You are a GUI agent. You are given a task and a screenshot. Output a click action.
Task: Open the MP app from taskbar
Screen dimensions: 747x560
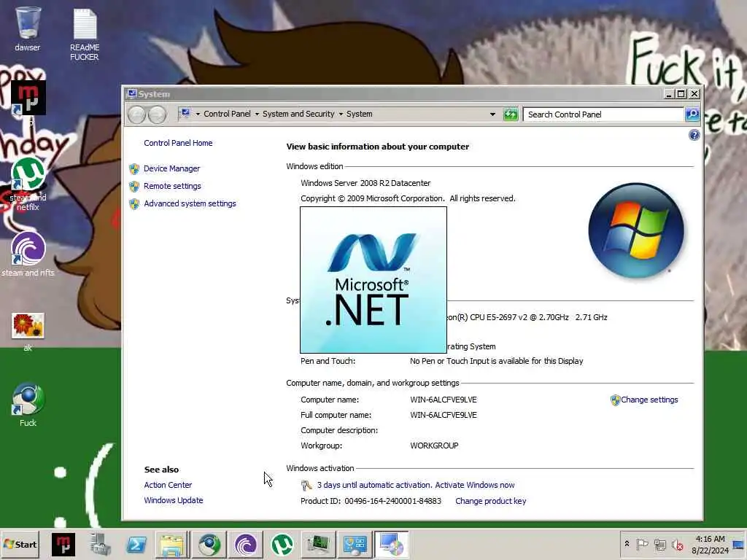click(x=63, y=544)
